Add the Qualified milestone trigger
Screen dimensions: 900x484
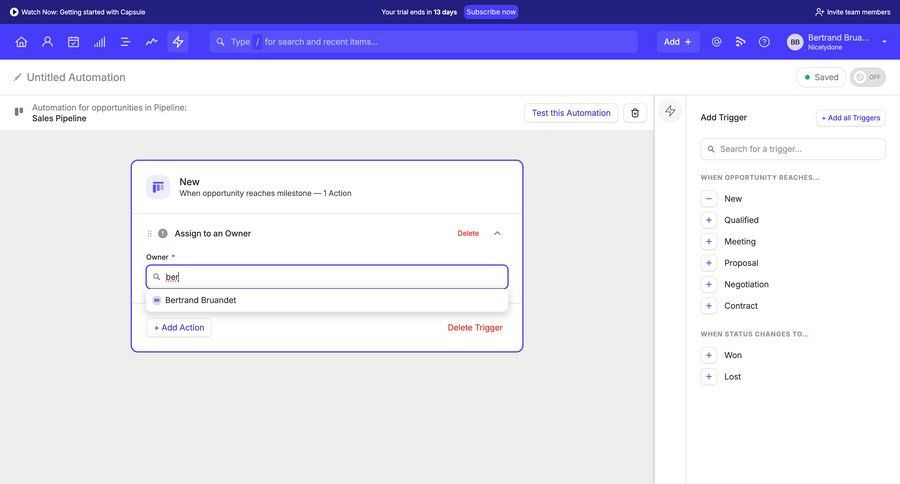tap(709, 220)
